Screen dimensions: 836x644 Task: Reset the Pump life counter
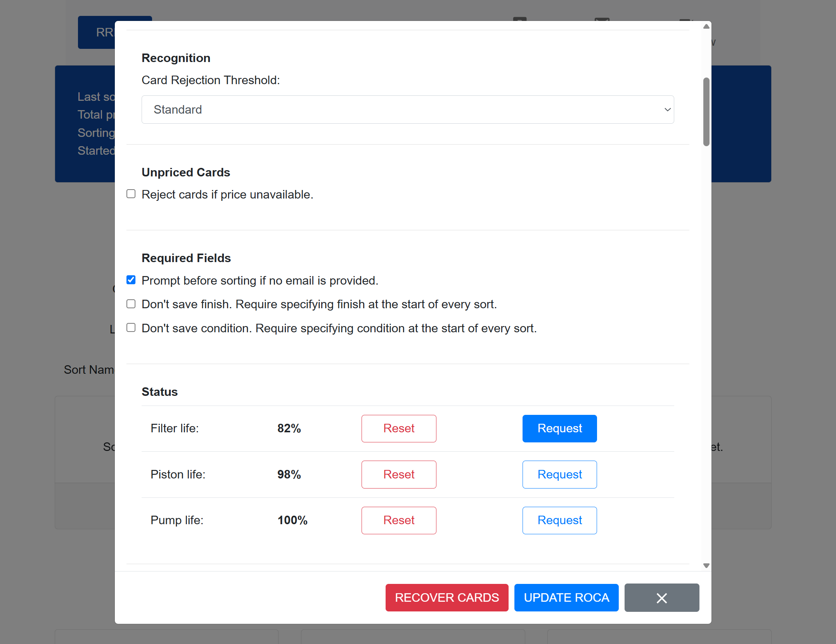click(398, 520)
